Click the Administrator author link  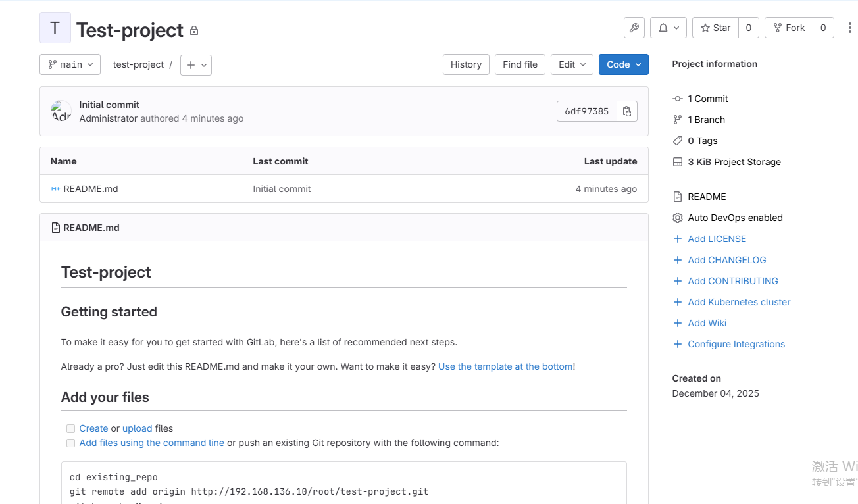tap(109, 118)
